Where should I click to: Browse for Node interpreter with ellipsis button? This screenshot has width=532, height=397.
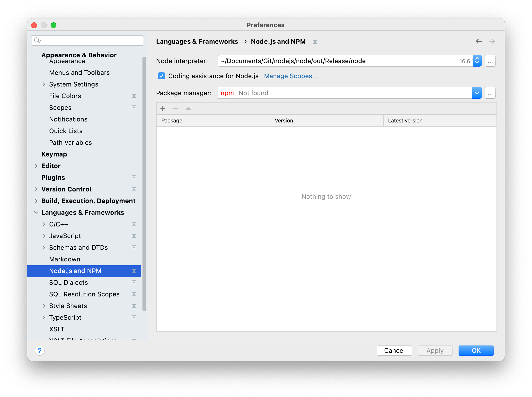click(490, 61)
